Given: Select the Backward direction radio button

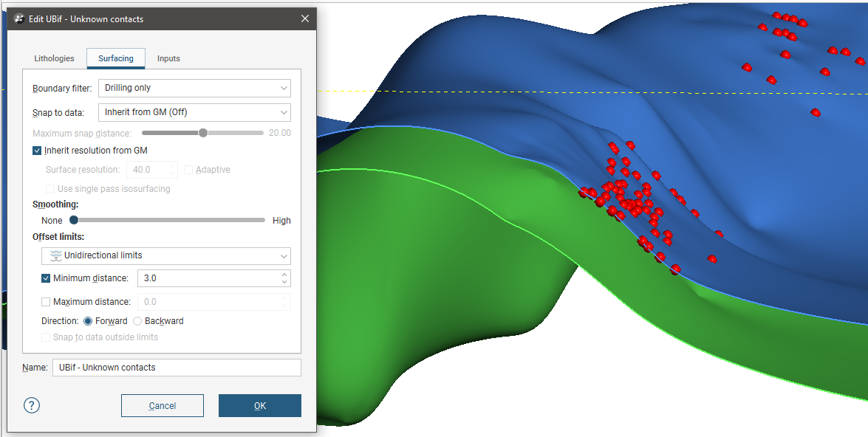Looking at the screenshot, I should 137,321.
